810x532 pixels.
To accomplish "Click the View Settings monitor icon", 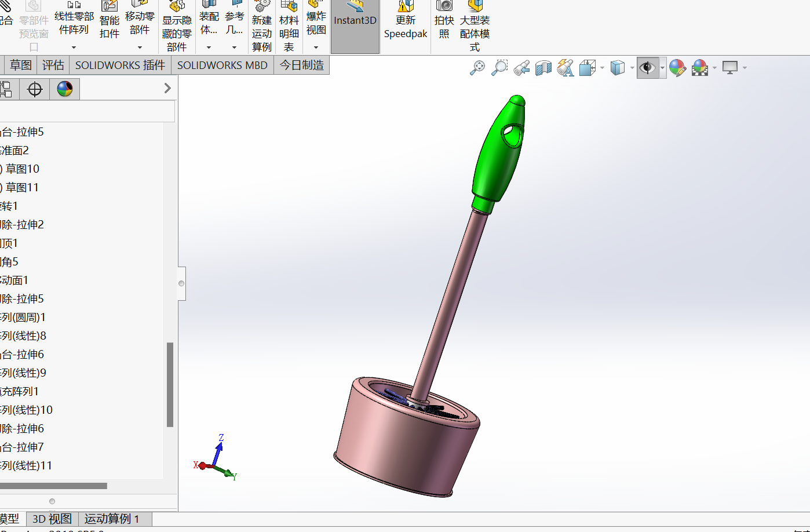I will [x=730, y=68].
